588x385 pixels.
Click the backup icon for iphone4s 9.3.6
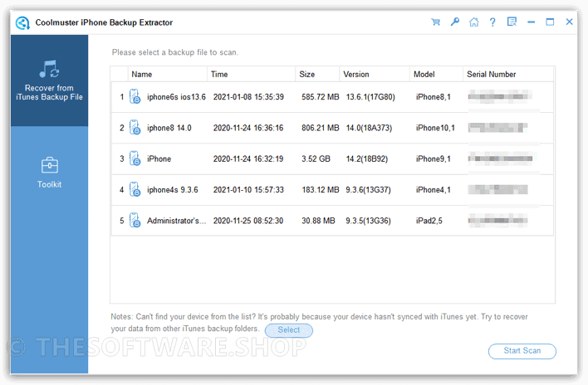(x=135, y=189)
